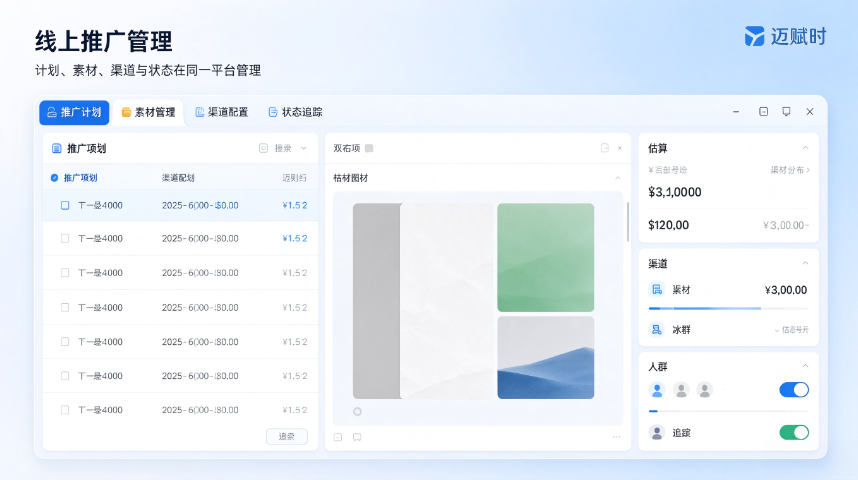This screenshot has height=480, width=858.
Task: Tick the checkbox of the highlighted 丁一昱4000 row
Action: (x=65, y=205)
